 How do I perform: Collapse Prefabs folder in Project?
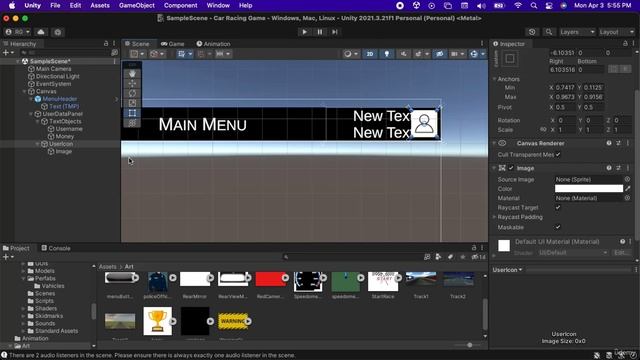tap(23, 278)
